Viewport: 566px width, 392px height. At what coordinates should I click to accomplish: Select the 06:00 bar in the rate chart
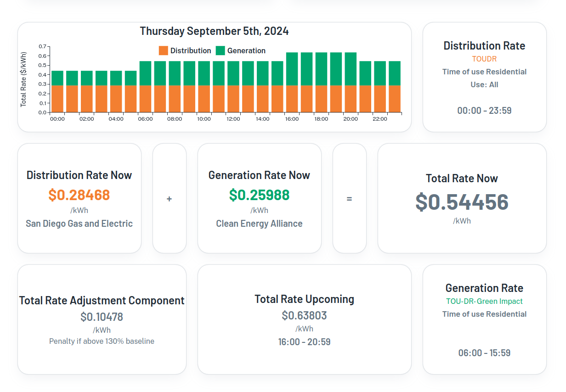click(x=145, y=87)
